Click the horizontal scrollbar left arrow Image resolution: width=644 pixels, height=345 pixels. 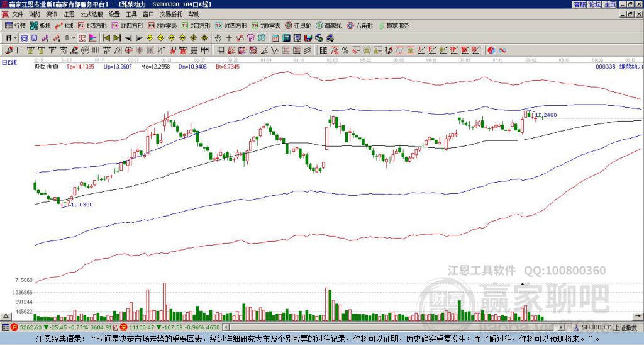pos(226,327)
